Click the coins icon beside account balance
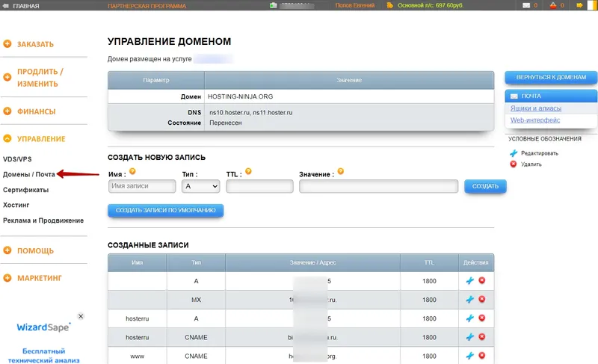The height and width of the screenshot is (364, 598). (x=389, y=5)
